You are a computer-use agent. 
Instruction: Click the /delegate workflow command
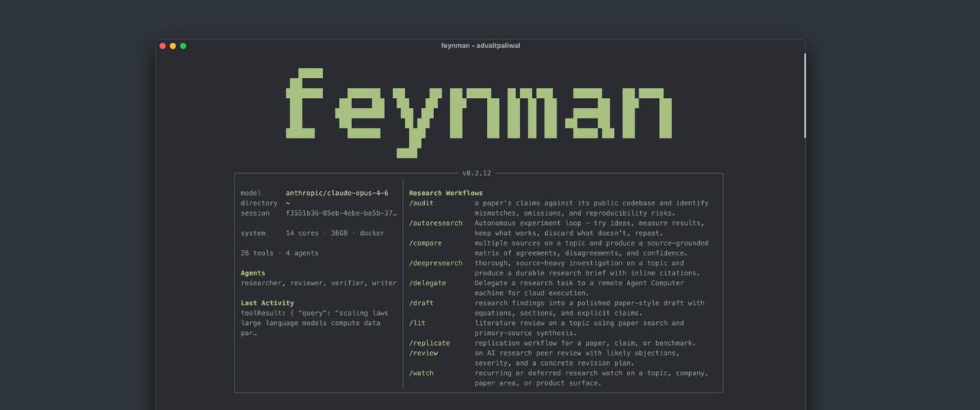(427, 283)
